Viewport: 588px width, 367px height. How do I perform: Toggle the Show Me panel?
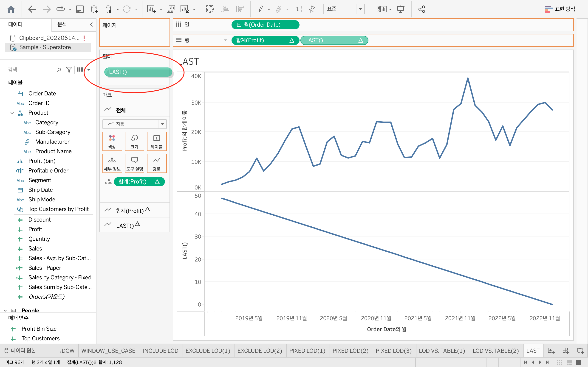[560, 9]
